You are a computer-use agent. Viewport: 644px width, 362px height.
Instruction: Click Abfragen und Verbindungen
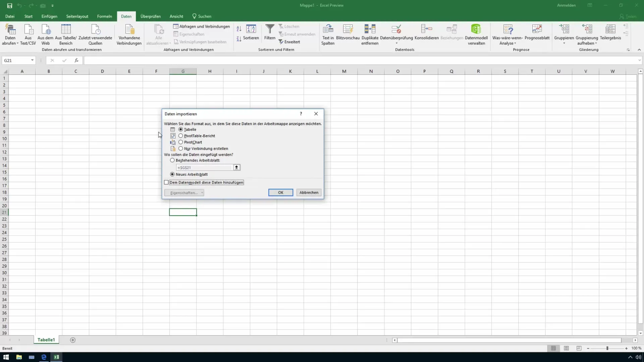click(201, 26)
